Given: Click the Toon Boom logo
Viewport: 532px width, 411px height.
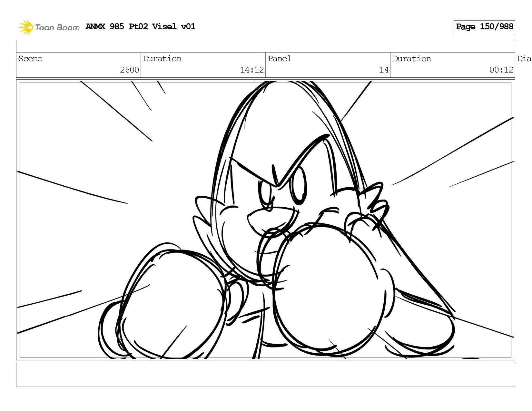Looking at the screenshot, I should [x=48, y=27].
